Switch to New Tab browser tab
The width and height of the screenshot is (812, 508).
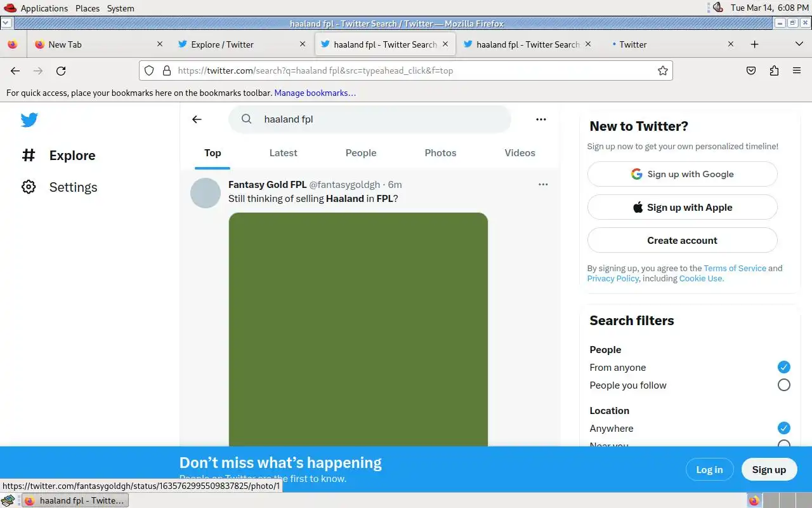pyautogui.click(x=98, y=44)
